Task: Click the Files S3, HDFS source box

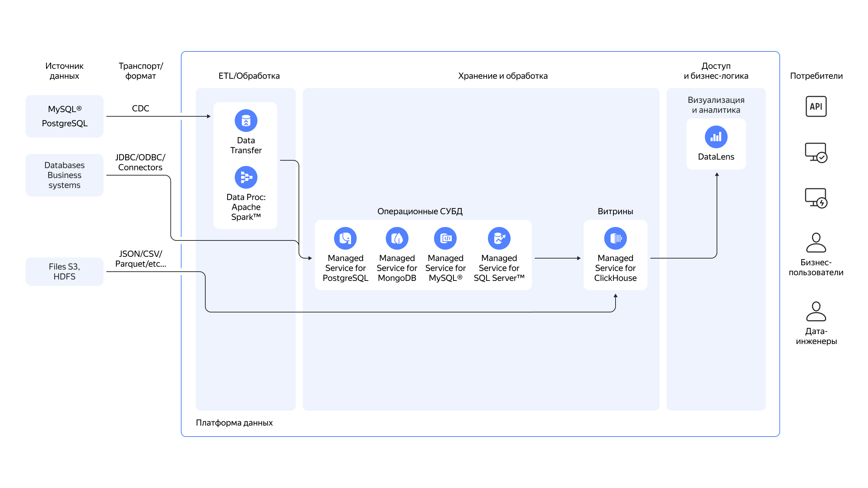Action: (65, 272)
